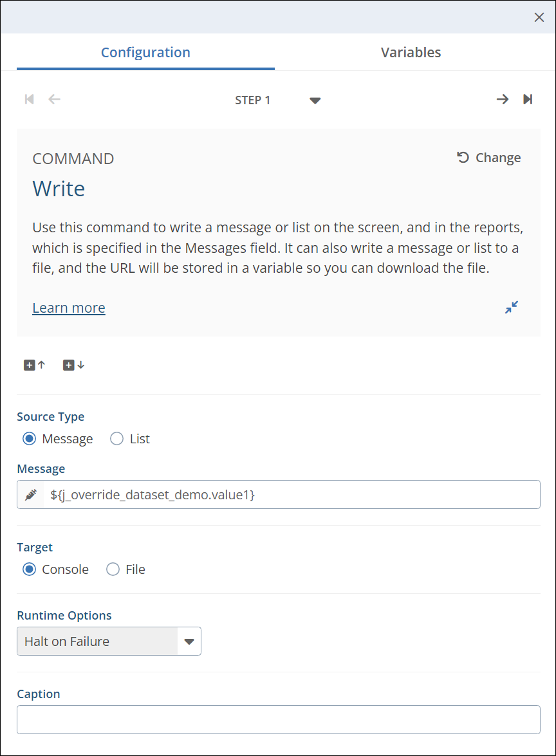Click the Message input field
Image resolution: width=556 pixels, height=756 pixels.
291,495
